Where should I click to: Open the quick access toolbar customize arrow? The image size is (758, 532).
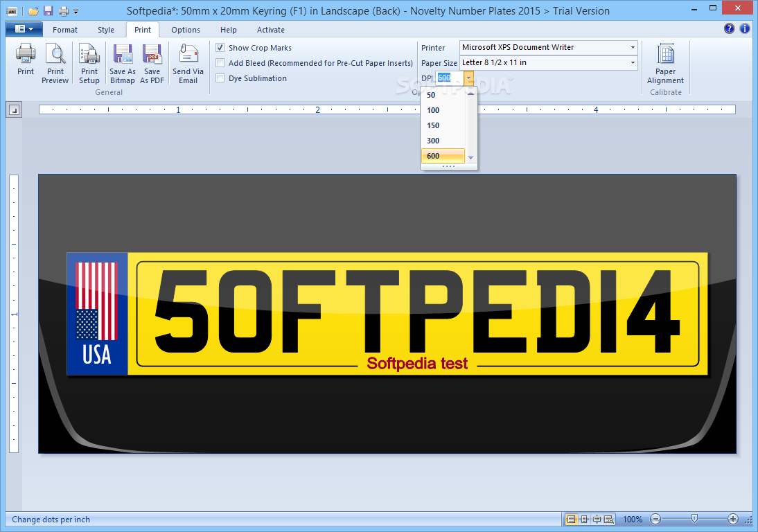(76, 11)
